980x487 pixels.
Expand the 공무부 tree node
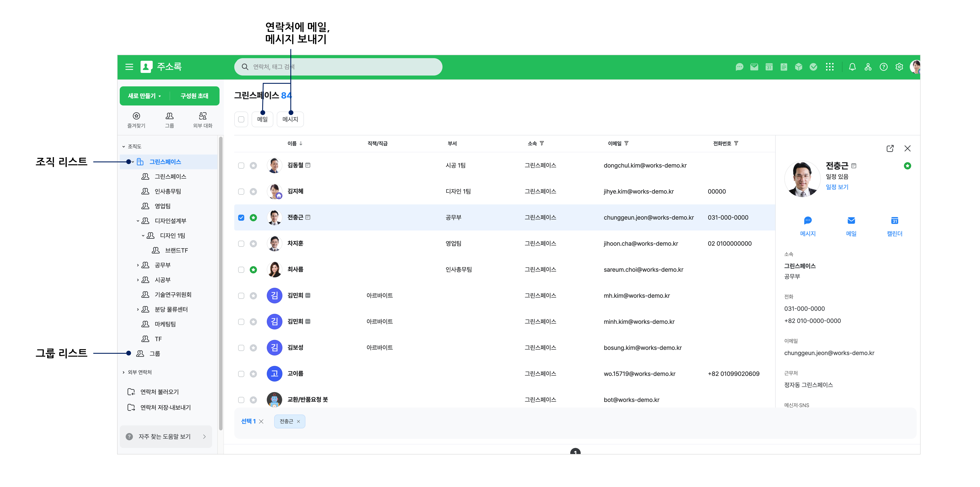138,265
